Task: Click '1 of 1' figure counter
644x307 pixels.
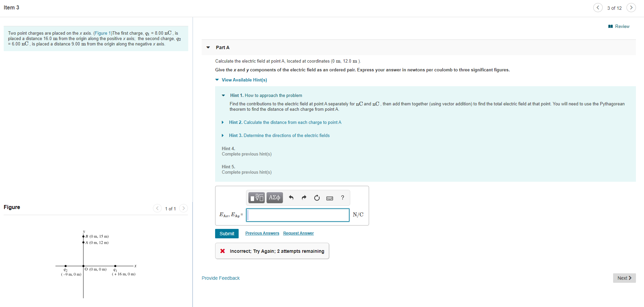Action: pyautogui.click(x=170, y=209)
